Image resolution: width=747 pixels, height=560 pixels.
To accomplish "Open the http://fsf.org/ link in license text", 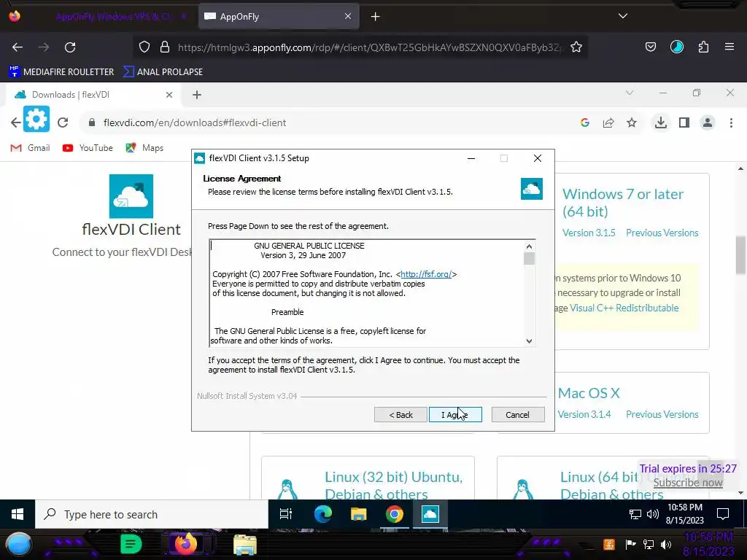I will point(426,274).
